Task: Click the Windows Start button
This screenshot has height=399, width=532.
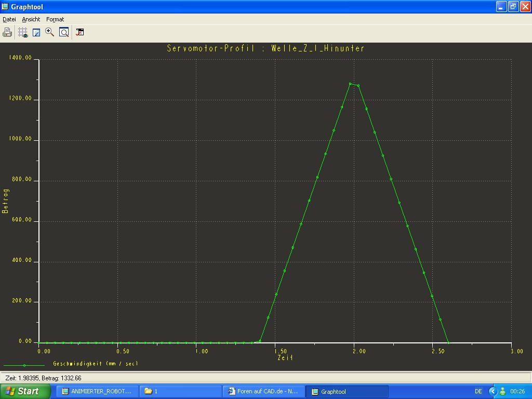Action: pyautogui.click(x=25, y=391)
